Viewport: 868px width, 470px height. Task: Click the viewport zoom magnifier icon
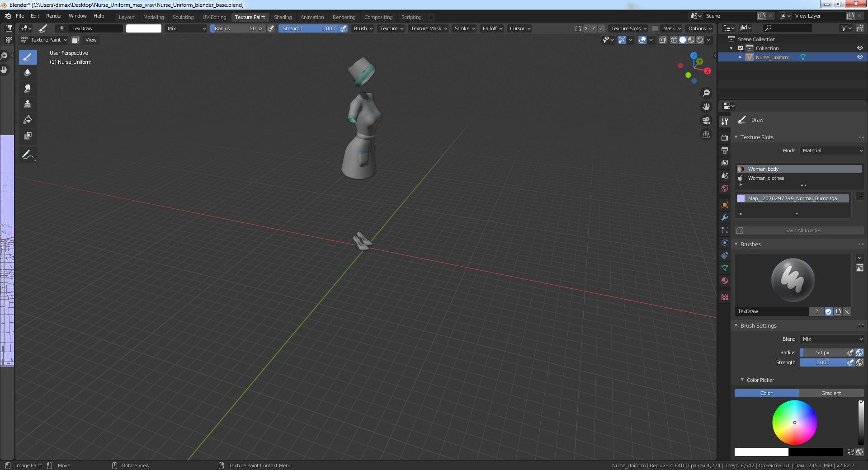click(706, 93)
